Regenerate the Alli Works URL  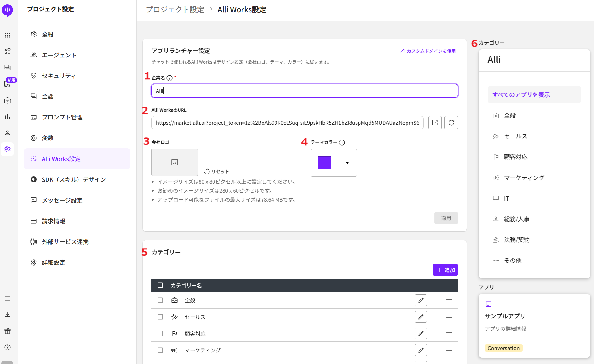[451, 123]
